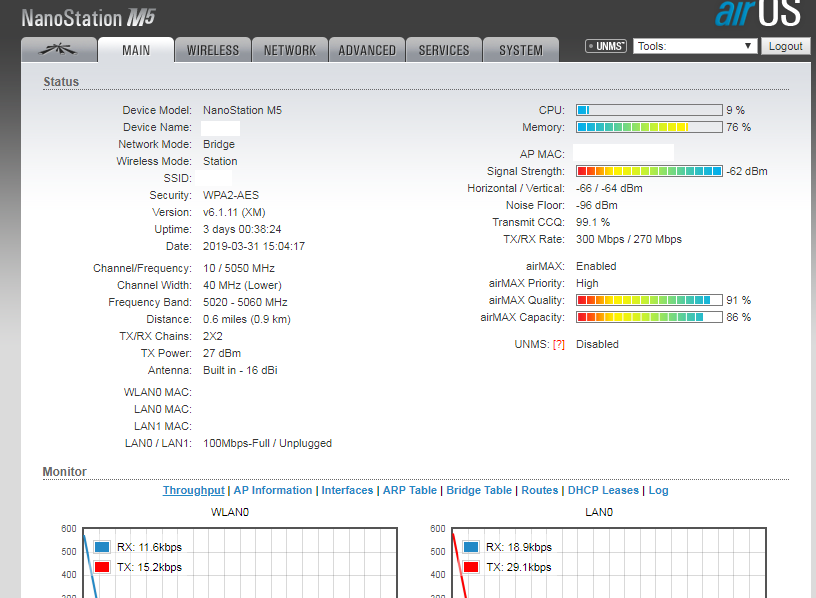Click the UNMS status Disabled
Screen dimensions: 816x598
[x=597, y=345]
